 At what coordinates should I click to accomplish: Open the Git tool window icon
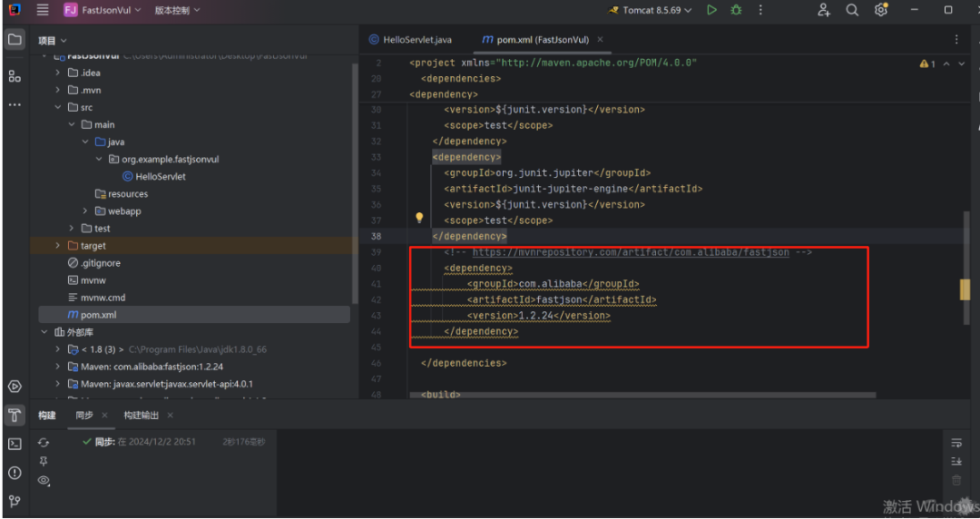15,501
